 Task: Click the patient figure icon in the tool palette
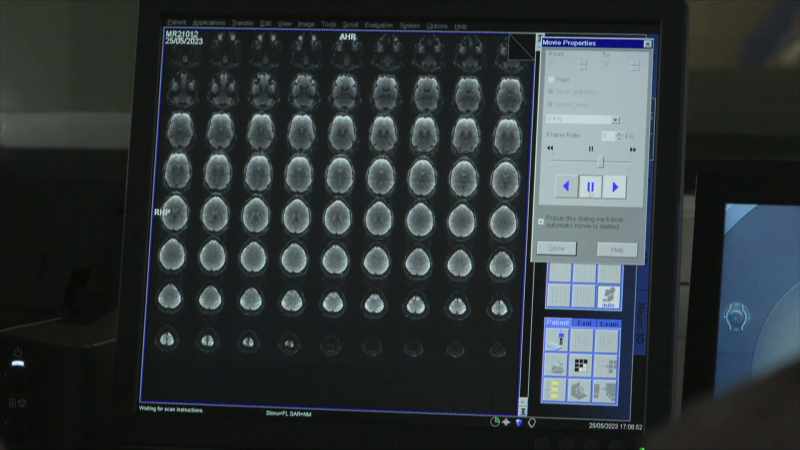click(x=558, y=340)
